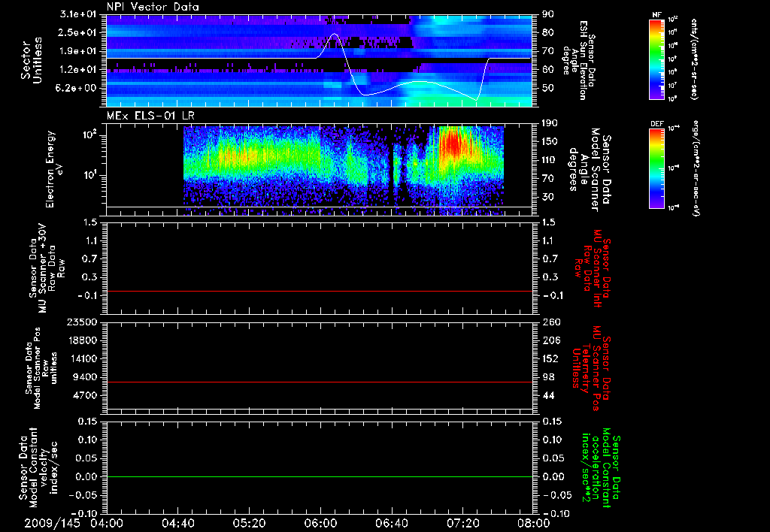Click the left 0.10 velocity tick label
The height and width of the screenshot is (532, 770).
[x=89, y=440]
